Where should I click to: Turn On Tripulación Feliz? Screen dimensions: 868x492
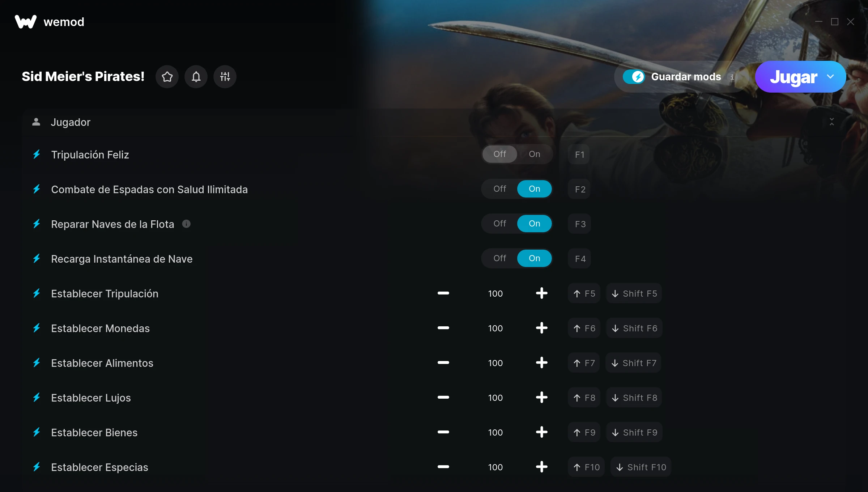coord(534,154)
